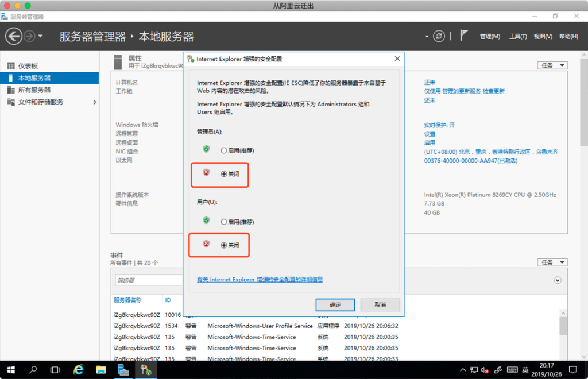Open Task View on the taskbar
Screen dimensions: 588x379
(56, 370)
